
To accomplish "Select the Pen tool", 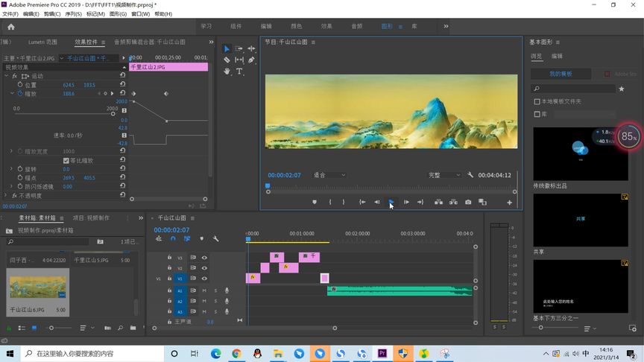I will click(251, 60).
